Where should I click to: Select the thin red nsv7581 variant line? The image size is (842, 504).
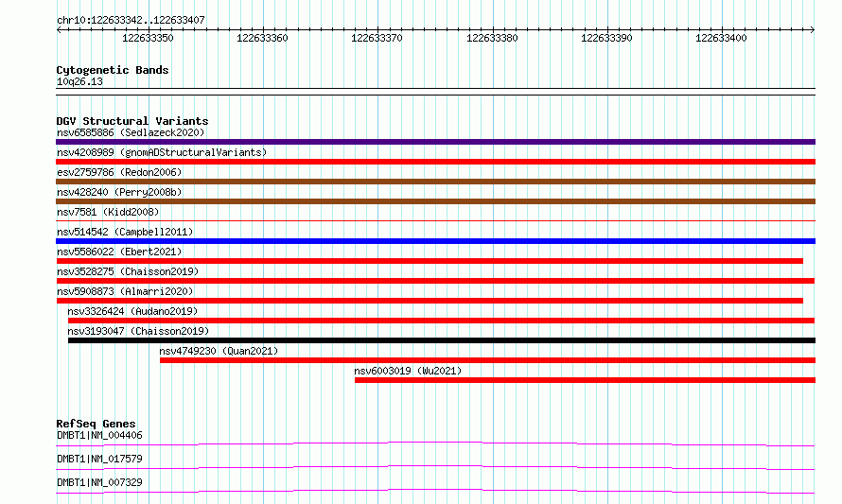point(435,220)
